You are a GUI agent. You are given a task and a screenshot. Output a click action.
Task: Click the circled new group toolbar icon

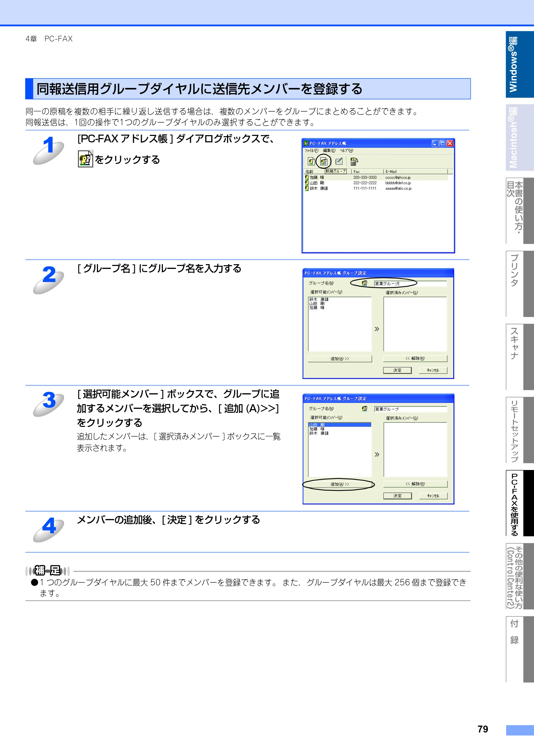324,161
